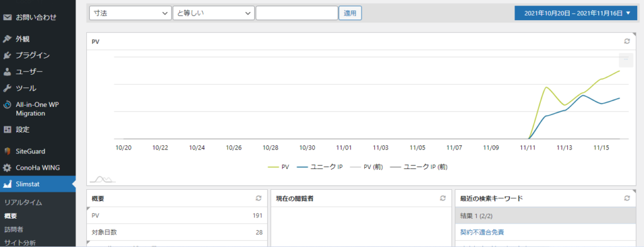Viewport: 644px width, 247px height.
Task: Click the ConoHa WING gear icon
Action: point(7,168)
